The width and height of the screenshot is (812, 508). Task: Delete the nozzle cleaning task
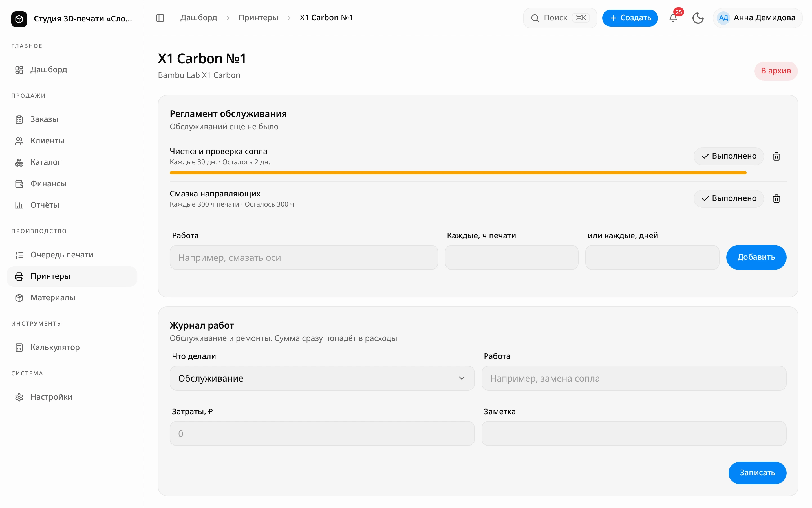(776, 156)
